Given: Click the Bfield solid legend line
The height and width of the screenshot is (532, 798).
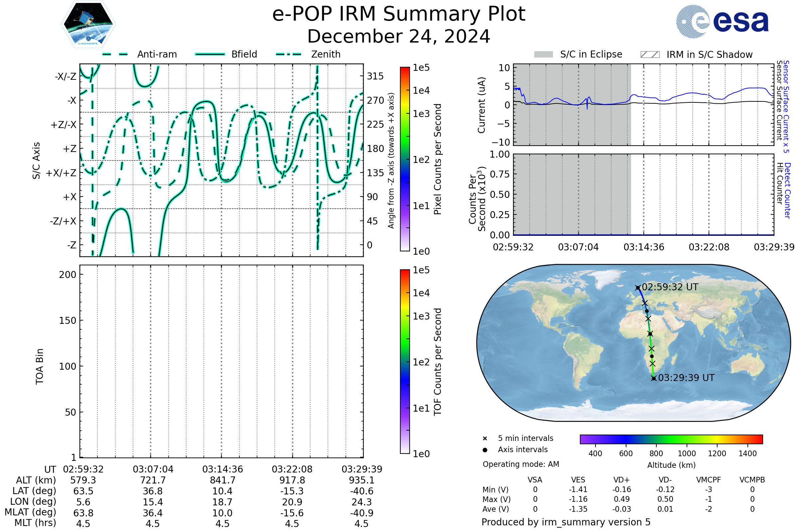Looking at the screenshot, I should pyautogui.click(x=210, y=54).
